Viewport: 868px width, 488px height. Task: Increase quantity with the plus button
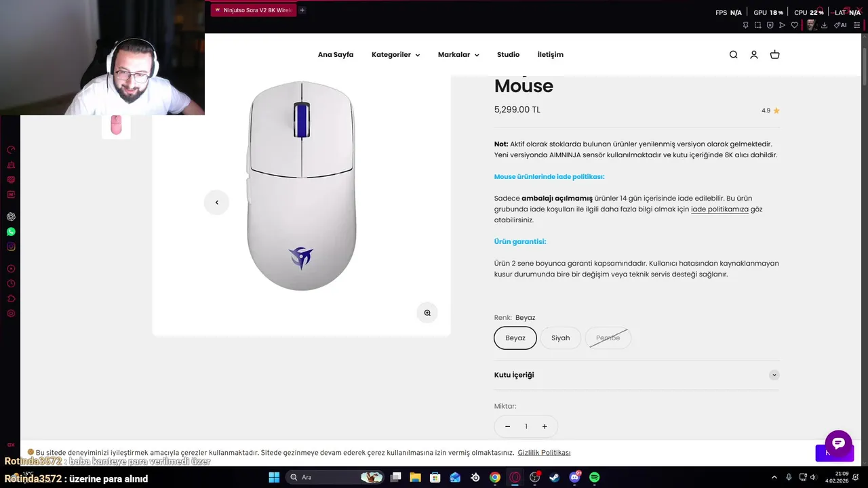coord(545,426)
